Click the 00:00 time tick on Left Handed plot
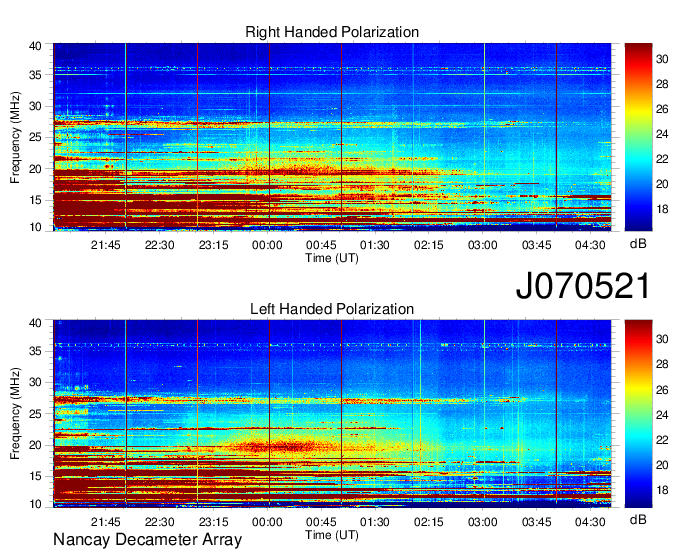 (x=267, y=522)
